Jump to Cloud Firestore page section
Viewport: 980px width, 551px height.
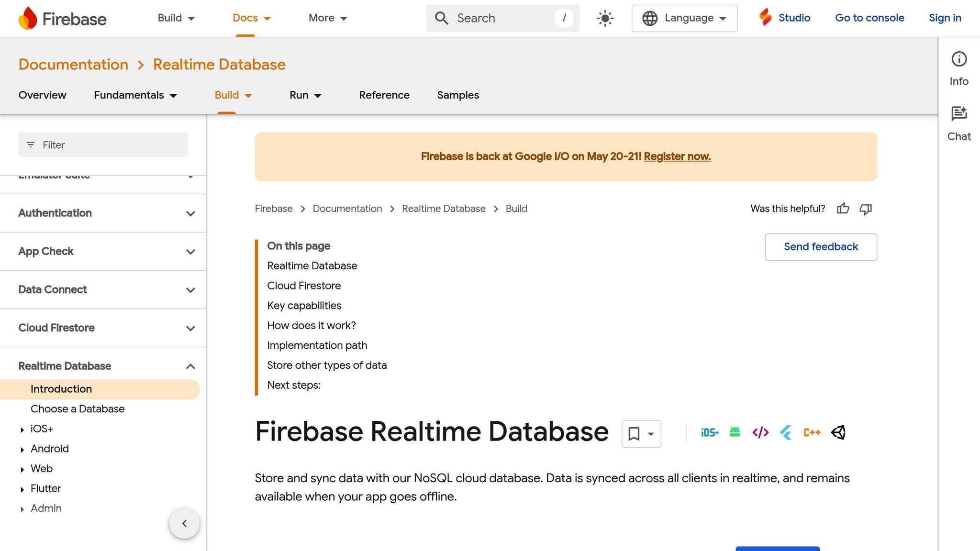tap(304, 286)
